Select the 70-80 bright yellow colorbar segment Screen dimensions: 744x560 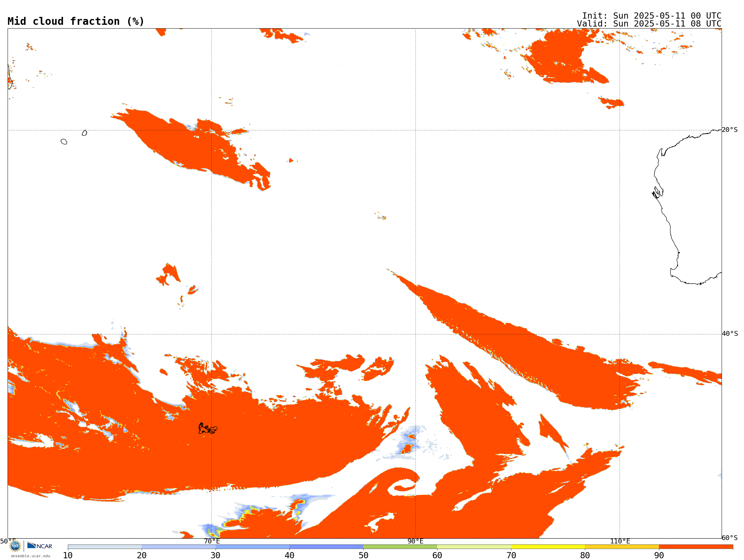coord(548,547)
